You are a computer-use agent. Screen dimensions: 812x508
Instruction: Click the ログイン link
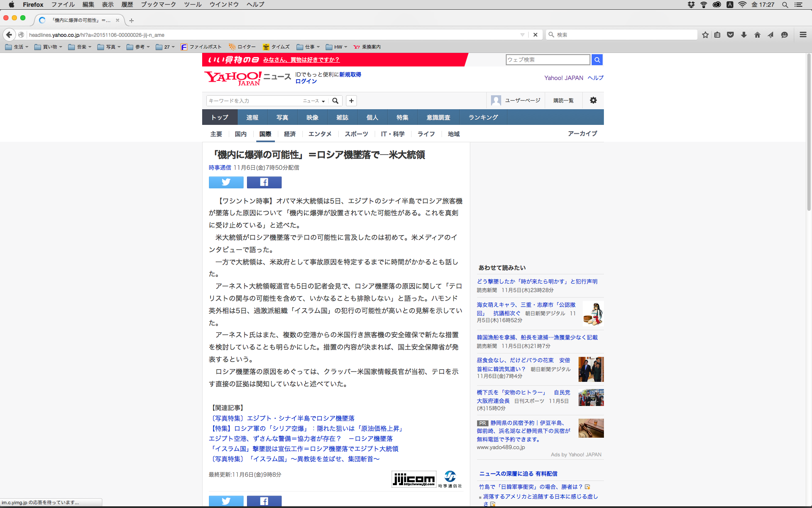pyautogui.click(x=306, y=81)
